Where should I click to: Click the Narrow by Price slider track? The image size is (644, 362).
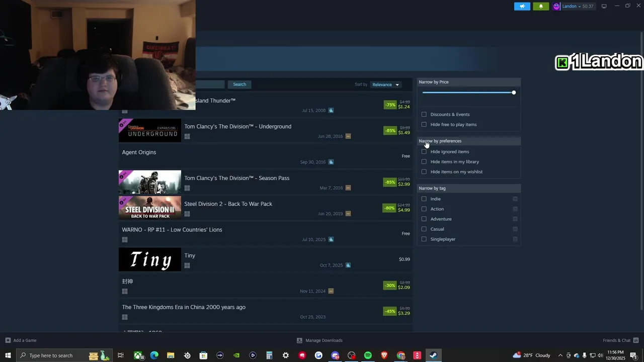pos(468,93)
